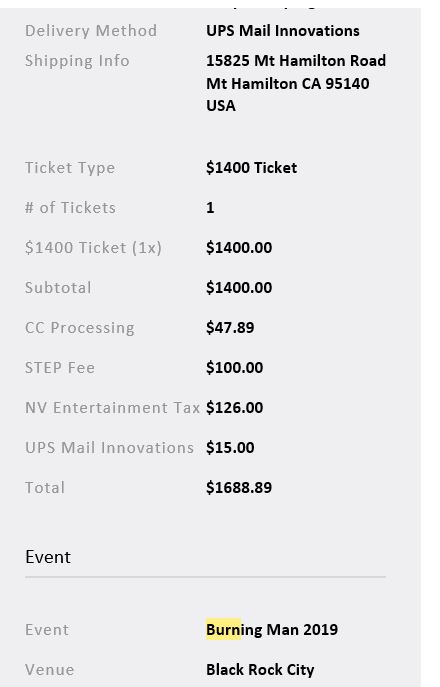The height and width of the screenshot is (687, 440).
Task: Click the $1400 Ticket type value
Action: [x=252, y=168]
